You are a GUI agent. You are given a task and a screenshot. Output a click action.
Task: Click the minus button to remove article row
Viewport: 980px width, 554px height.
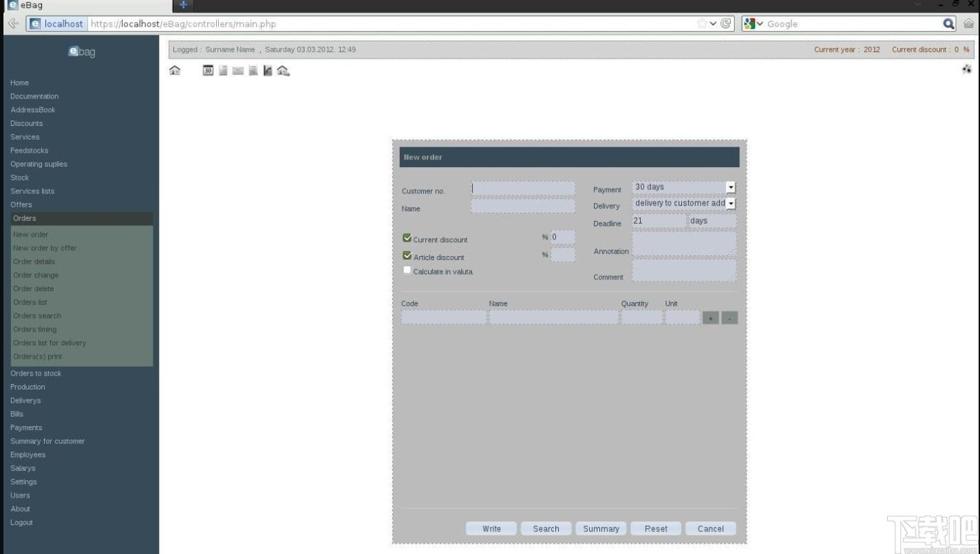pos(729,318)
